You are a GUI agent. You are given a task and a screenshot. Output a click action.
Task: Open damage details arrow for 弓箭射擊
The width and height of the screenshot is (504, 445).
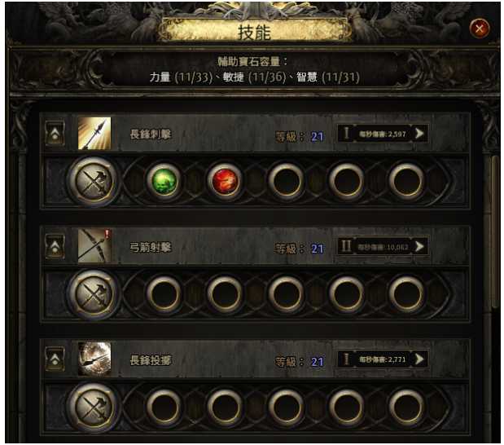(419, 246)
